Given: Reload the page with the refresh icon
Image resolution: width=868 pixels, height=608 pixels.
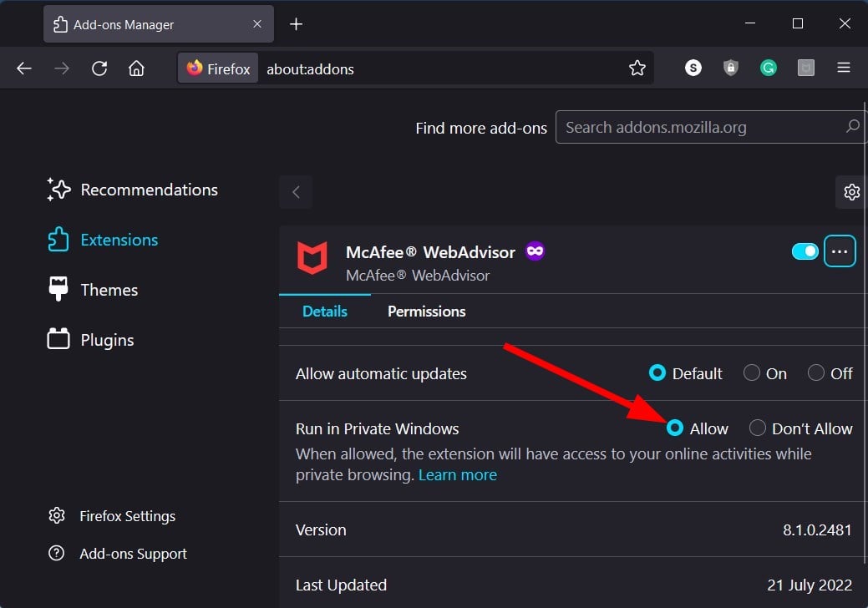Looking at the screenshot, I should point(99,68).
